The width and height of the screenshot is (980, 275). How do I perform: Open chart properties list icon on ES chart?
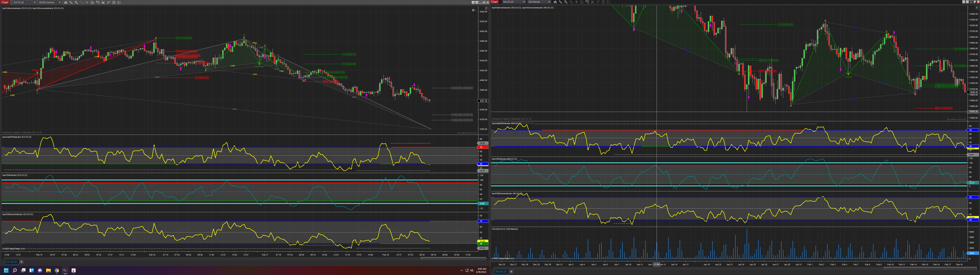[119, 2]
